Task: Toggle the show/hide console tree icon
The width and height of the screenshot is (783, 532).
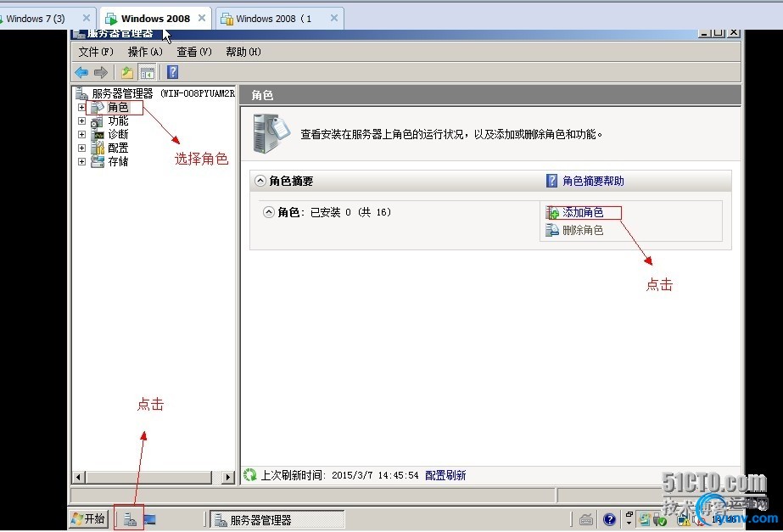Action: (148, 73)
